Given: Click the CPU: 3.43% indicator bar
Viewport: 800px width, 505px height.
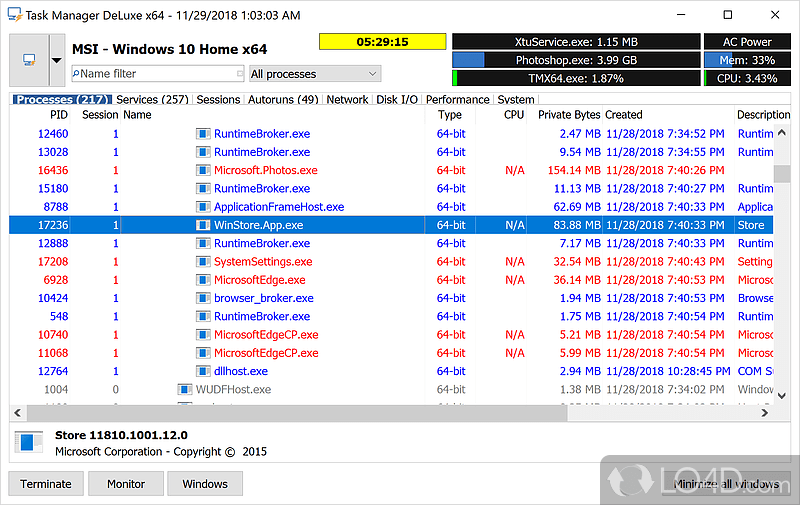Looking at the screenshot, I should (747, 79).
